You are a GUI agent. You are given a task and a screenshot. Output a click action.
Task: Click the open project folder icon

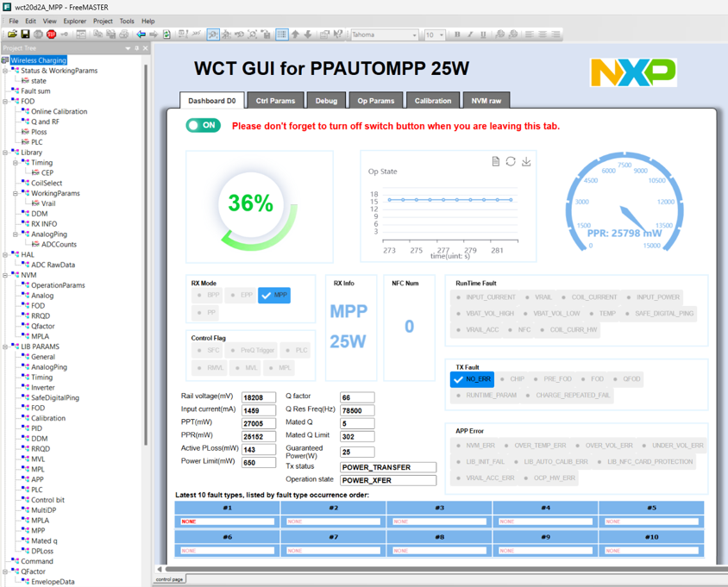pos(13,34)
